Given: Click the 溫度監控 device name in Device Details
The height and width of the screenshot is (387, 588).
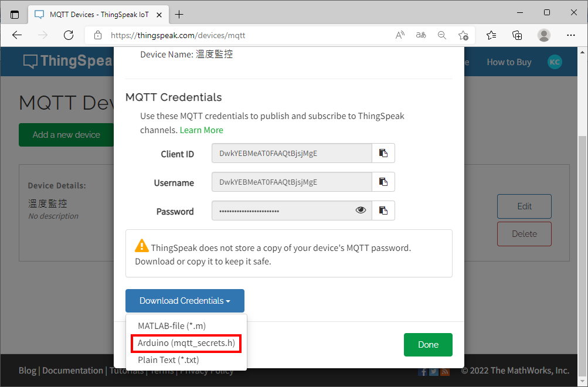Looking at the screenshot, I should pos(47,203).
